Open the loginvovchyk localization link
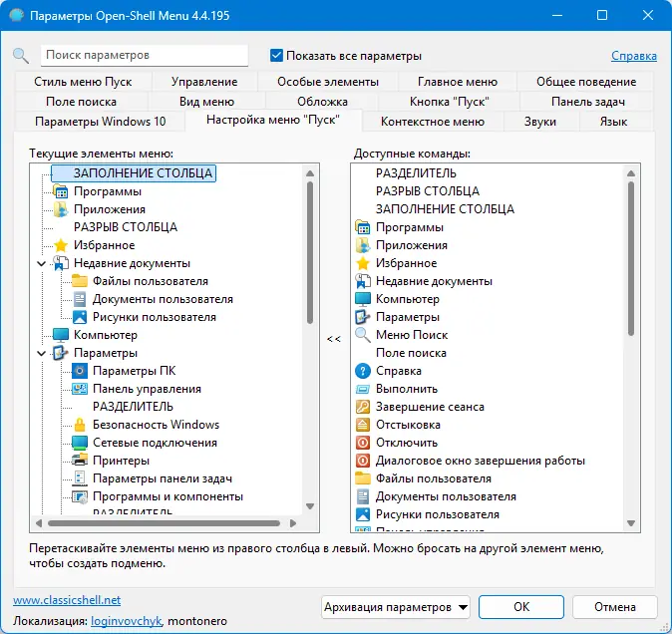Screen dimensions: 672x634 [127, 621]
